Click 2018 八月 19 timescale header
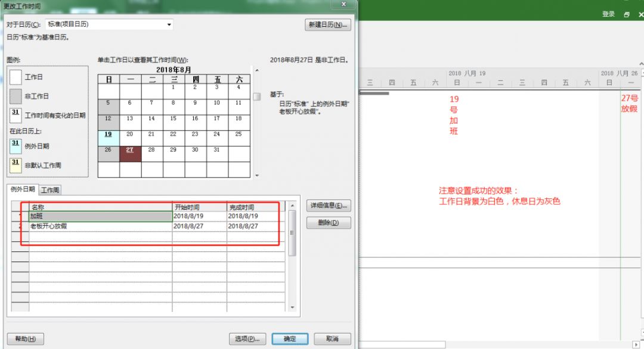This screenshot has width=644, height=349. coord(467,73)
